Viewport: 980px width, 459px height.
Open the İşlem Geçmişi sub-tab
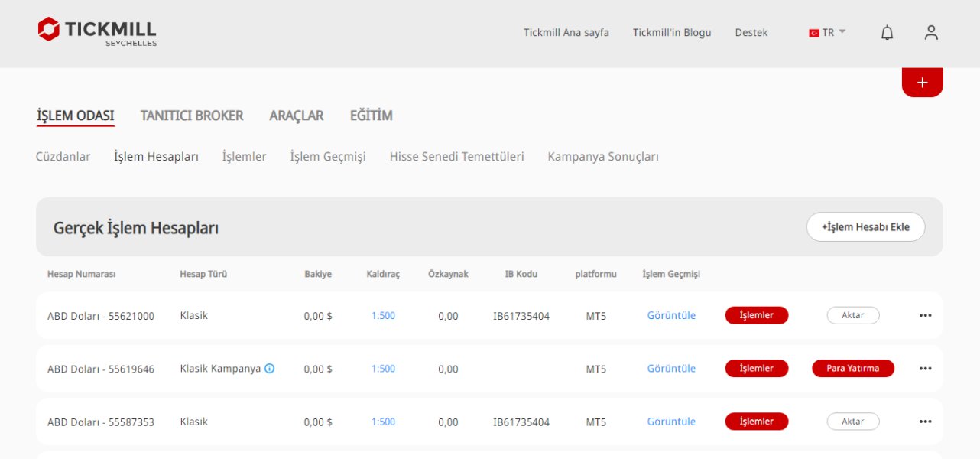pos(328,156)
